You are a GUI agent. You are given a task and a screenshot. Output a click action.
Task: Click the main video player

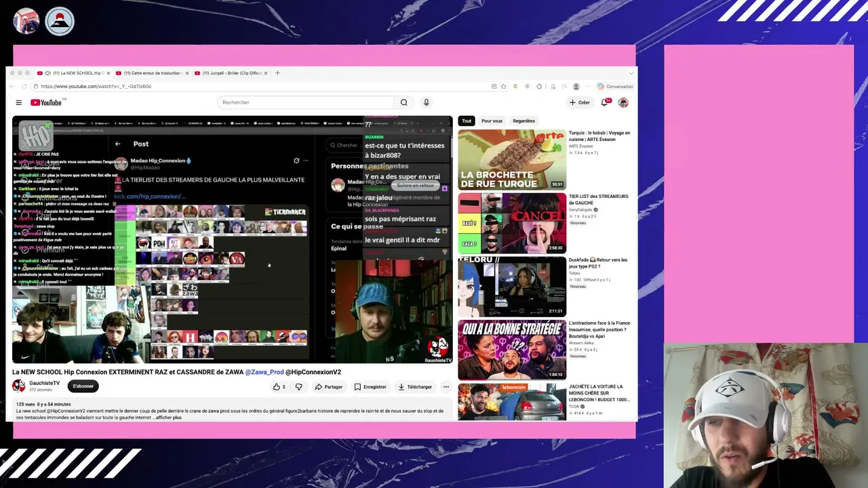pos(233,240)
